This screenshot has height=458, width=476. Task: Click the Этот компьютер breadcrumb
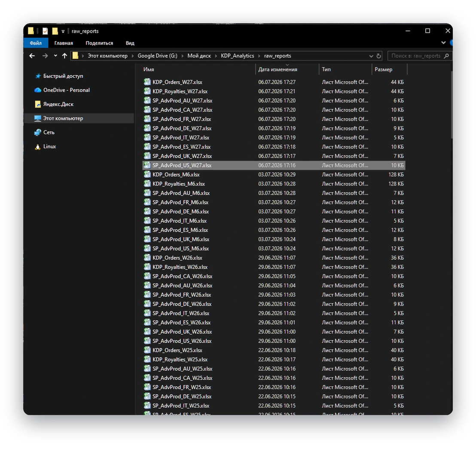click(x=107, y=56)
